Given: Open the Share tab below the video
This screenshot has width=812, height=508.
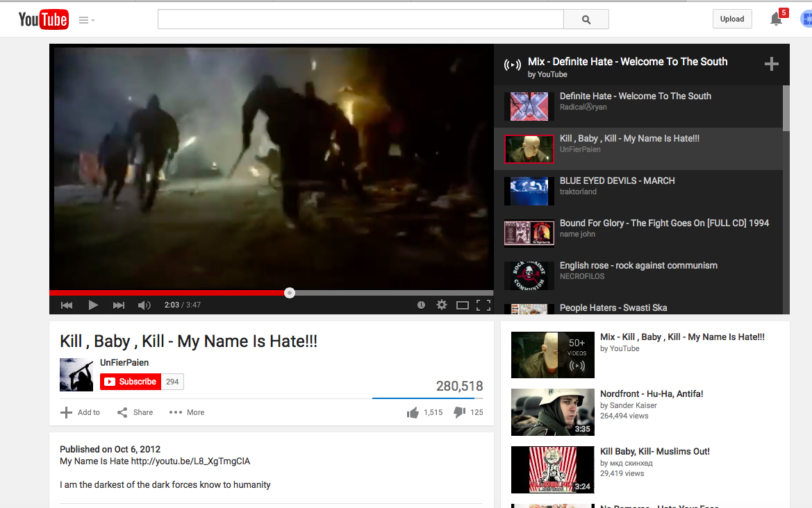Looking at the screenshot, I should point(135,412).
